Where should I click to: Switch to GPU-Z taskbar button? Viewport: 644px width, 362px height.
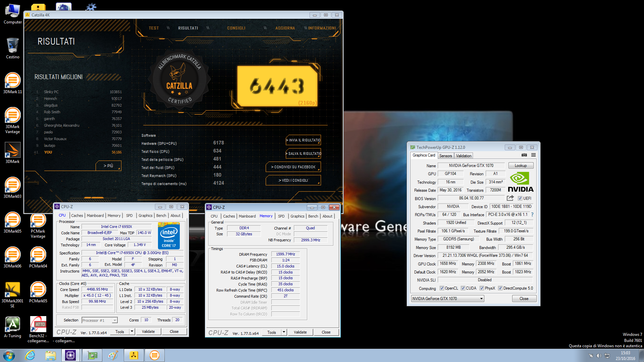[92, 355]
